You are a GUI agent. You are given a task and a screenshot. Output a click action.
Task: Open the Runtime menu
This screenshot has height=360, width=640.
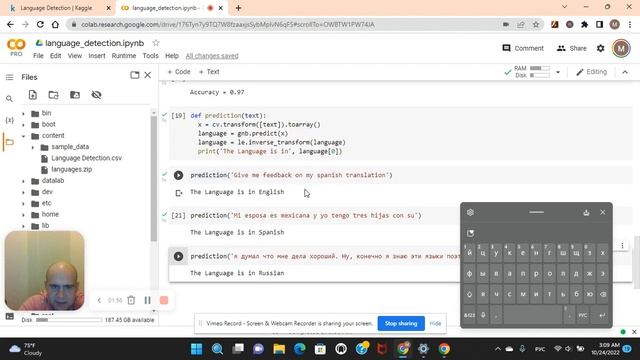[124, 56]
